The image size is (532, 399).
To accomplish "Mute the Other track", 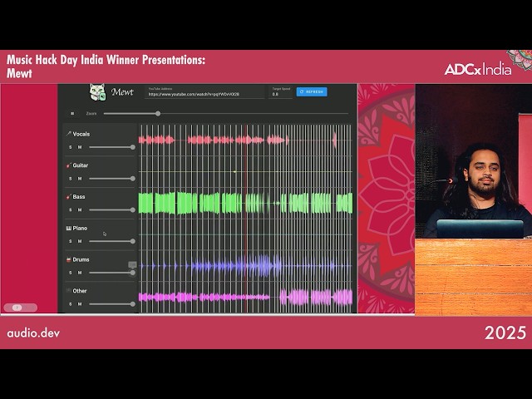I will coord(80,304).
